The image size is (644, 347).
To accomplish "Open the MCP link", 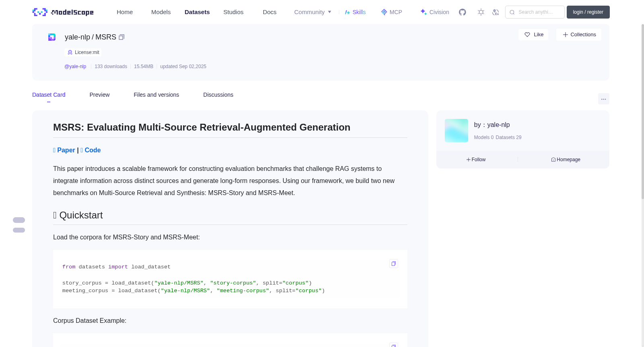I will [x=392, y=12].
